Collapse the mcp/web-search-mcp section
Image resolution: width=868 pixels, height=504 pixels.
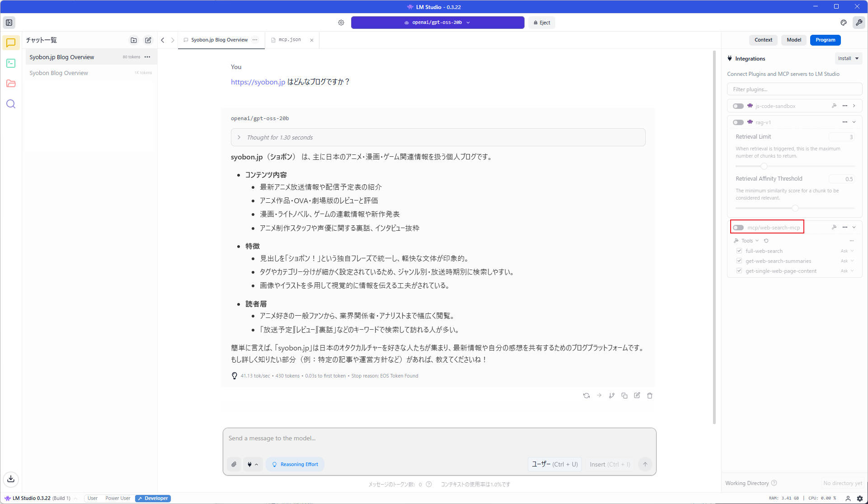click(x=854, y=228)
